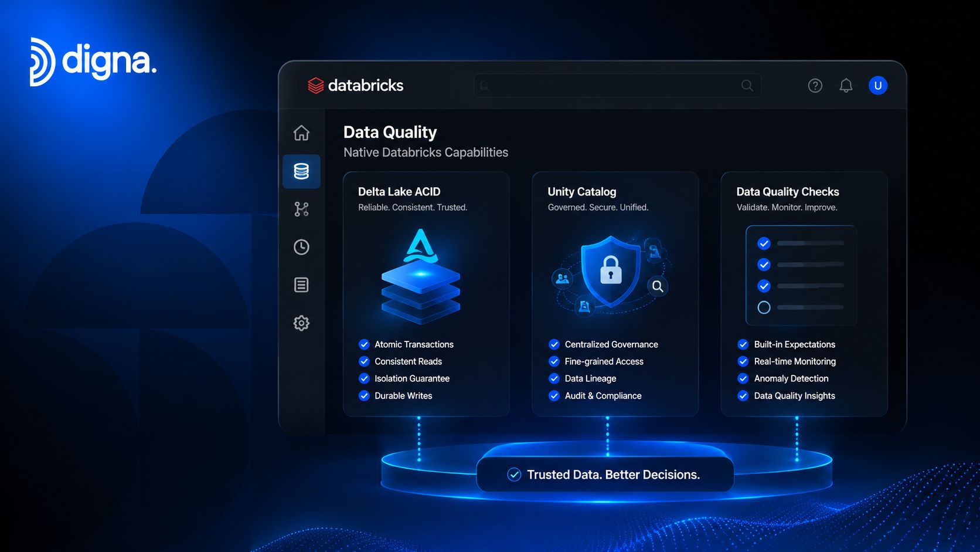980x552 pixels.
Task: Click the users icon beside the shield
Action: point(563,279)
